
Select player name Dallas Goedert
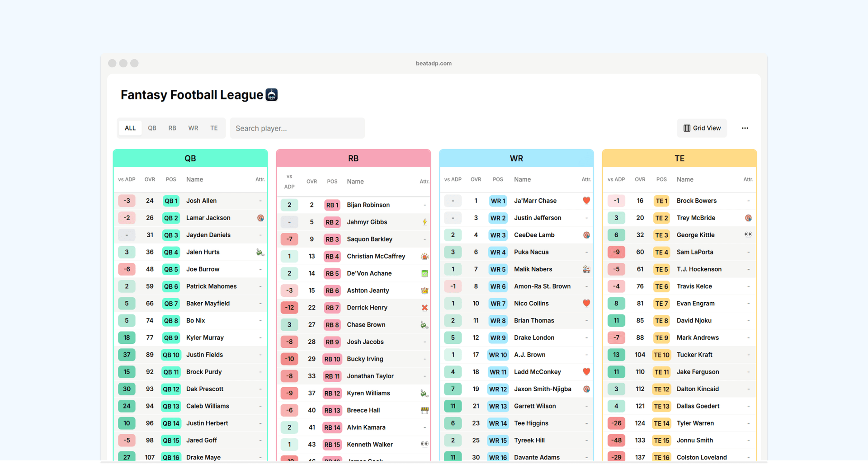(698, 406)
